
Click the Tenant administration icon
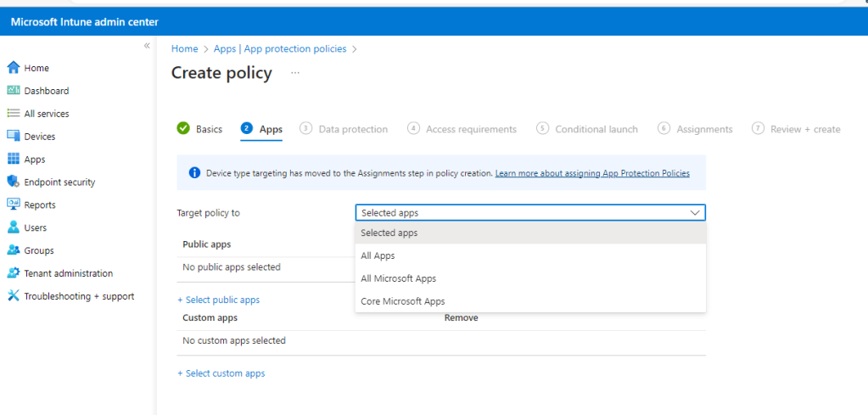(13, 273)
